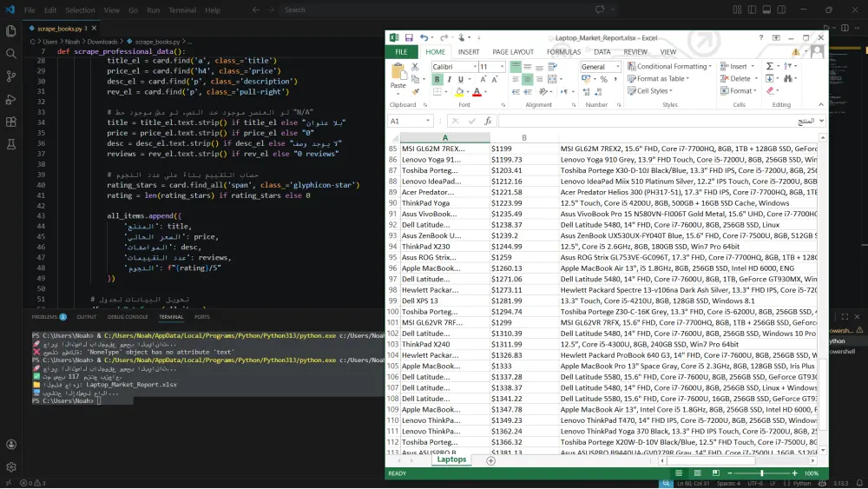The height and width of the screenshot is (489, 868).
Task: Click Python language mode in VS Code status bar
Action: [x=801, y=484]
